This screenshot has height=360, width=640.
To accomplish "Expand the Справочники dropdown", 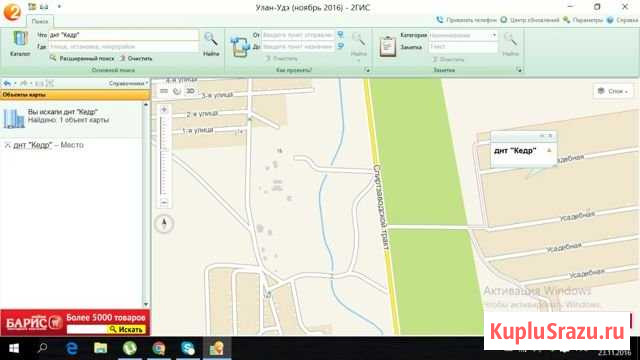I will pos(128,83).
